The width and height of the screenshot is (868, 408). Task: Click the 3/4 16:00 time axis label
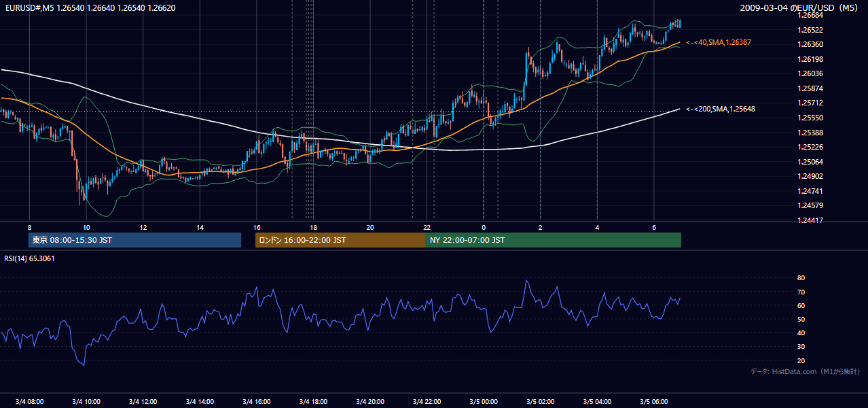coord(256,401)
